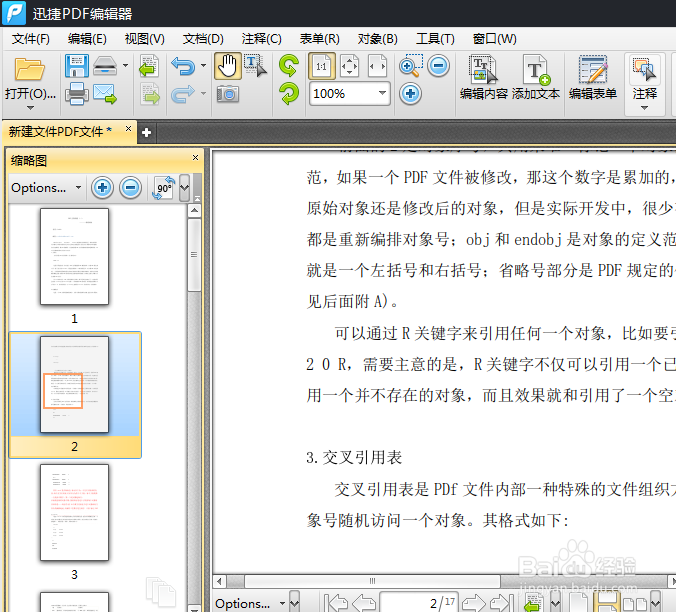Switch to single page layout in the bottom bar
The width and height of the screenshot is (676, 612).
coord(578,603)
